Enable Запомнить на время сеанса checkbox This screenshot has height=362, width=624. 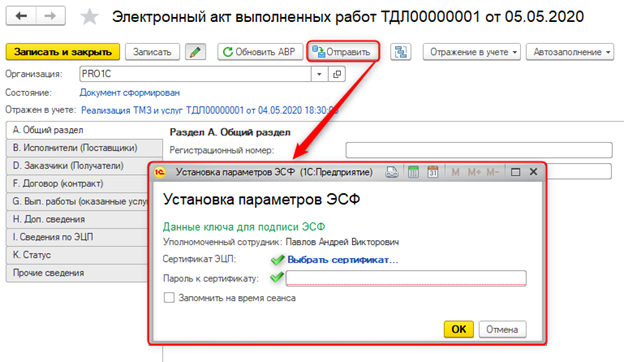(169, 298)
